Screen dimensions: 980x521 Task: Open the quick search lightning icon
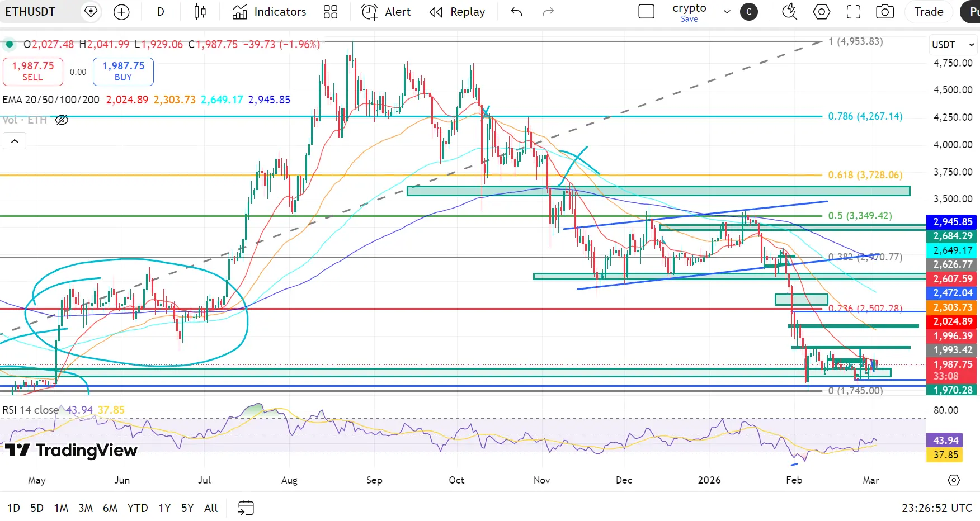click(789, 12)
